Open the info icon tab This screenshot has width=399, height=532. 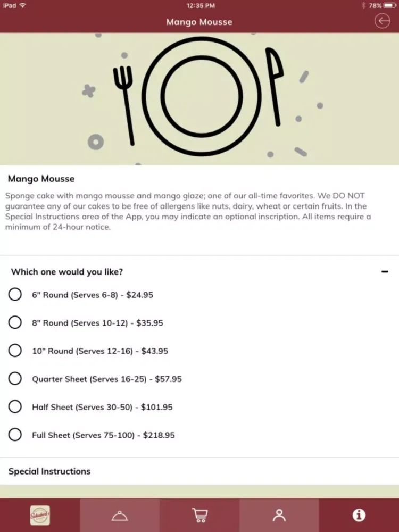point(359,516)
